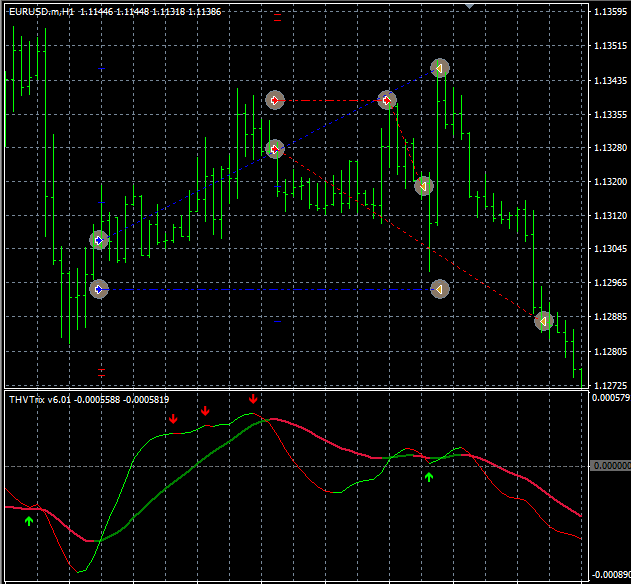
Task: Click the lower blue buy entry marker
Action: 98,289
